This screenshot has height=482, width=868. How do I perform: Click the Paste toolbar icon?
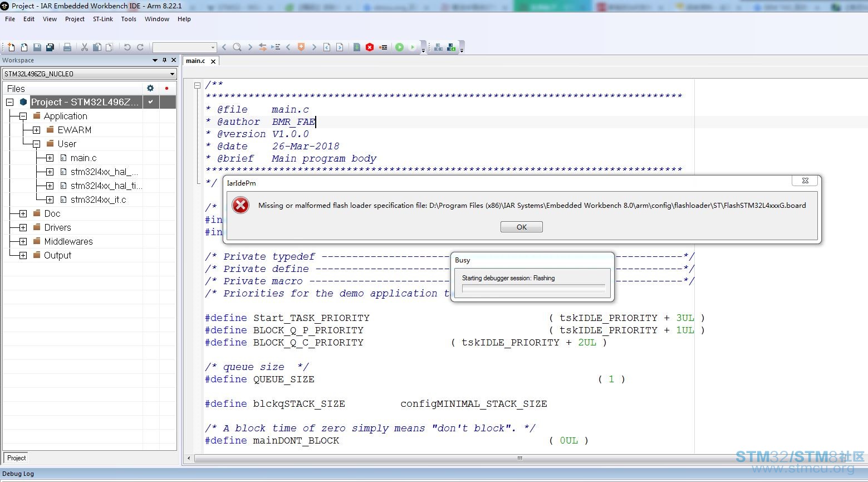[109, 47]
